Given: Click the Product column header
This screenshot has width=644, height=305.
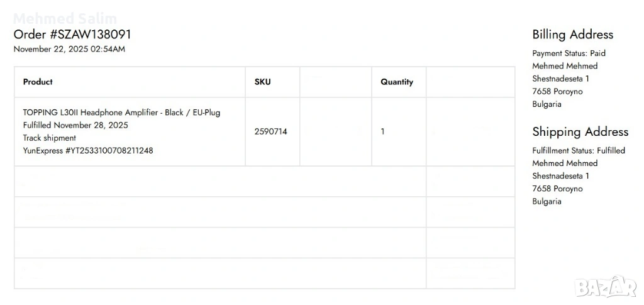Looking at the screenshot, I should click(38, 82).
